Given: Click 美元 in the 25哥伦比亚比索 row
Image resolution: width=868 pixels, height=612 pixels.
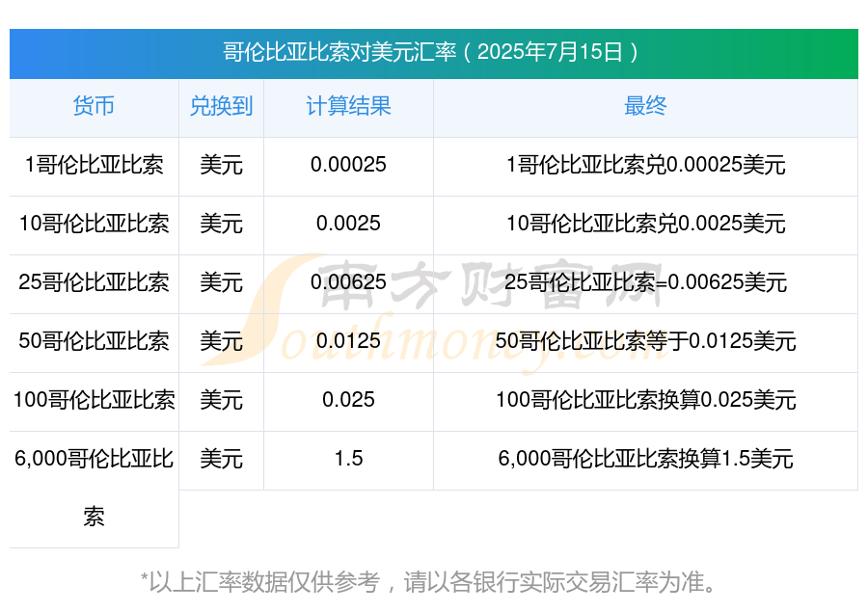Looking at the screenshot, I should tap(222, 282).
